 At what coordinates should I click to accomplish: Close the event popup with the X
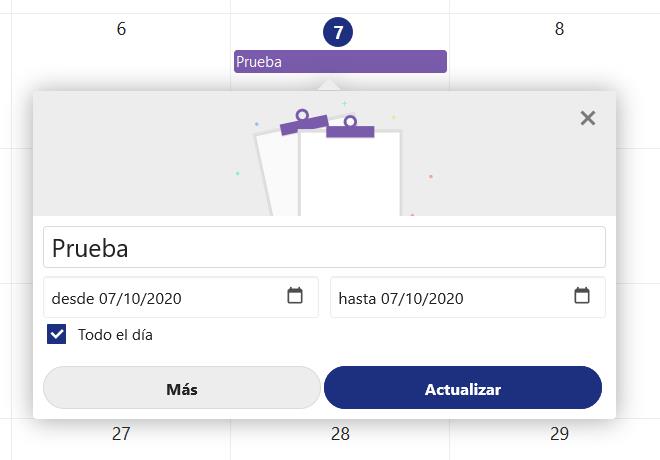(x=588, y=118)
